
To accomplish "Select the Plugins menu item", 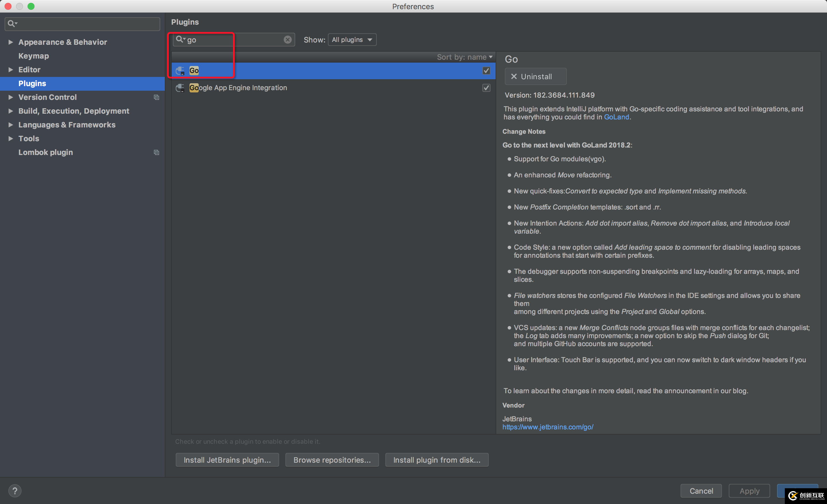I will click(32, 83).
